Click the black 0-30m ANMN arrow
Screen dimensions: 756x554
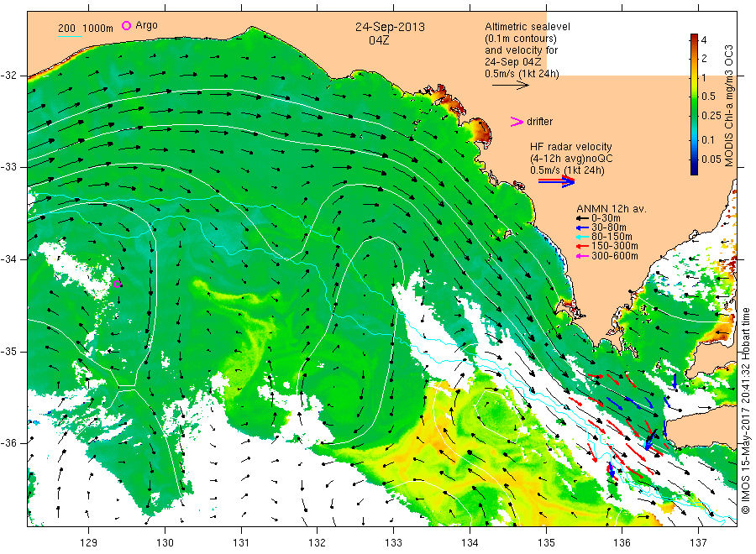582,217
